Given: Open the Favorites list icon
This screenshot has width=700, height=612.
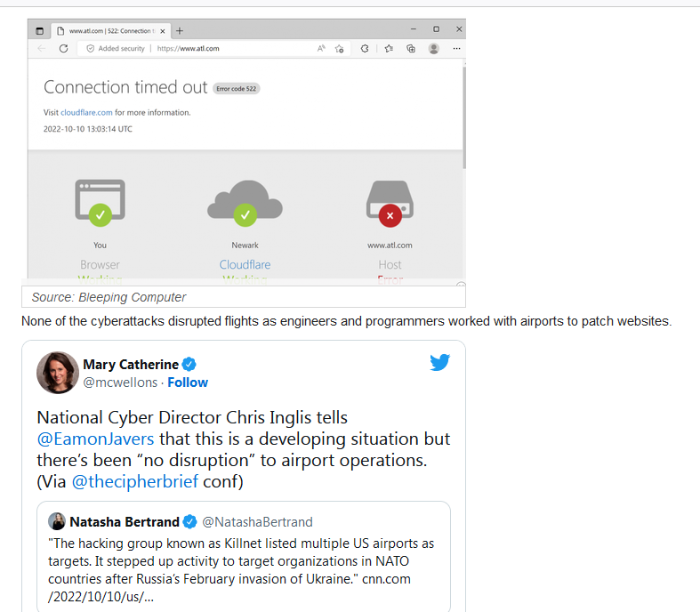Looking at the screenshot, I should point(389,48).
